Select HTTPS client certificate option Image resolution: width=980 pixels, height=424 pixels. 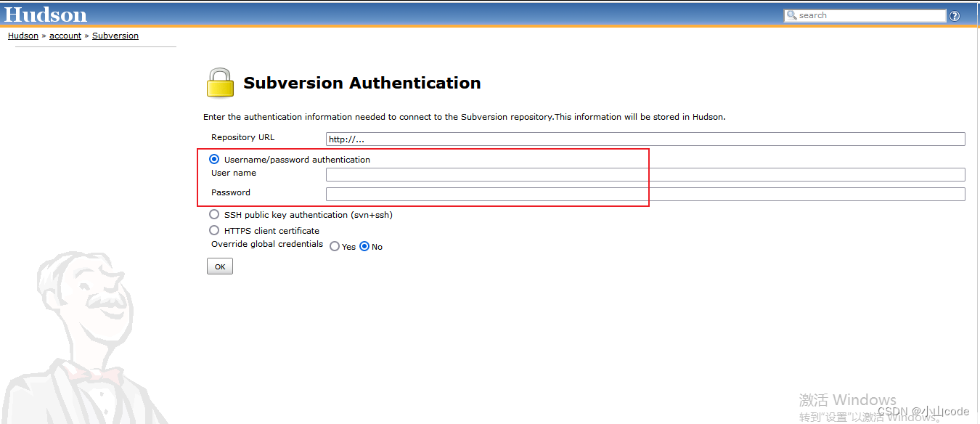point(214,230)
